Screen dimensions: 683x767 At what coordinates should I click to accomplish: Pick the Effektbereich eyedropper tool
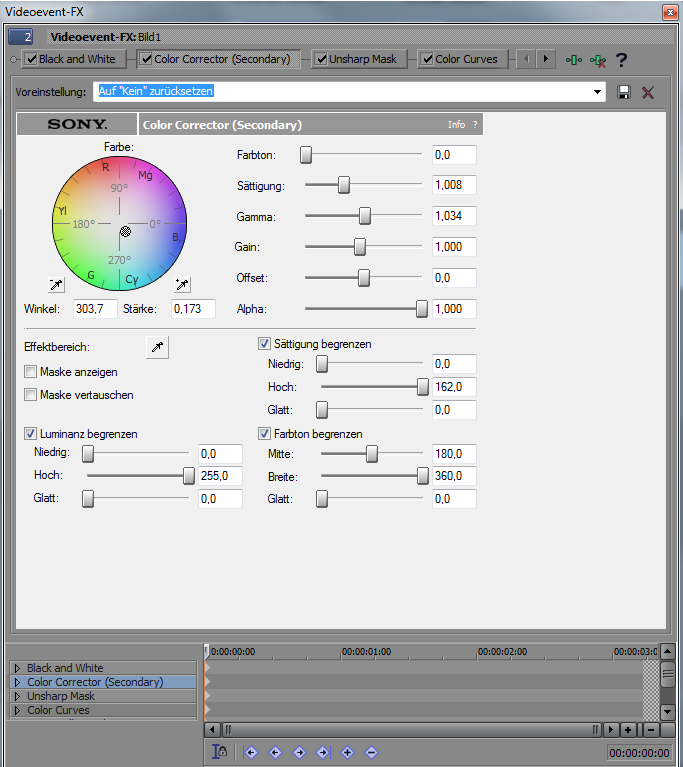[x=158, y=347]
